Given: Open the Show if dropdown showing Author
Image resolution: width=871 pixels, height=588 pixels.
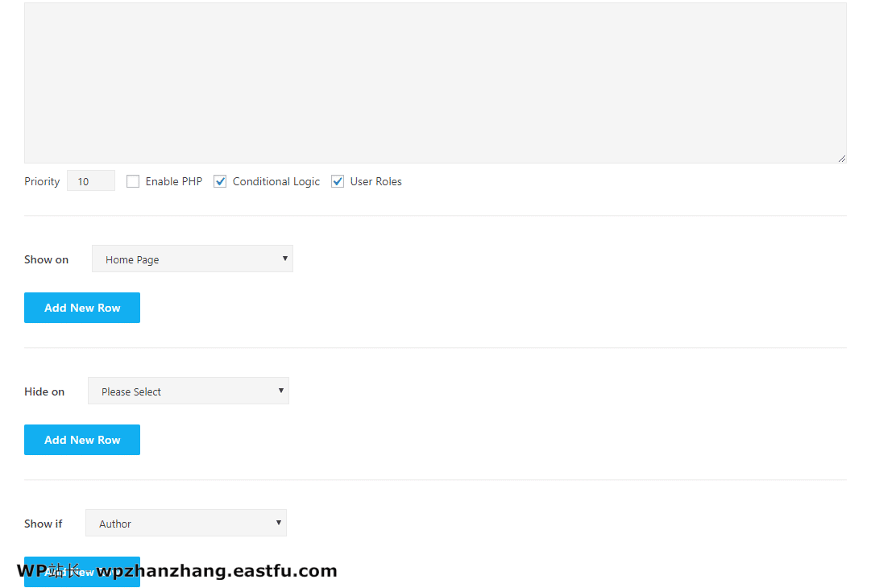Looking at the screenshot, I should [x=186, y=524].
